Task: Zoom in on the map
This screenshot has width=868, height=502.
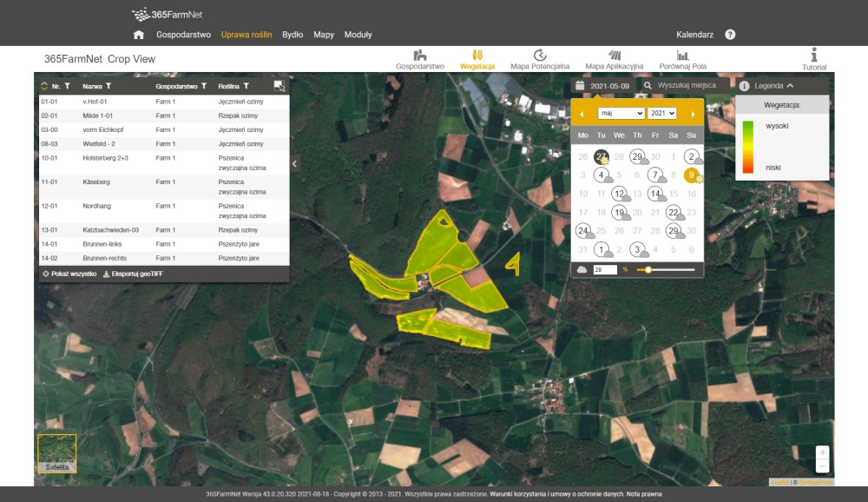Action: click(x=823, y=452)
